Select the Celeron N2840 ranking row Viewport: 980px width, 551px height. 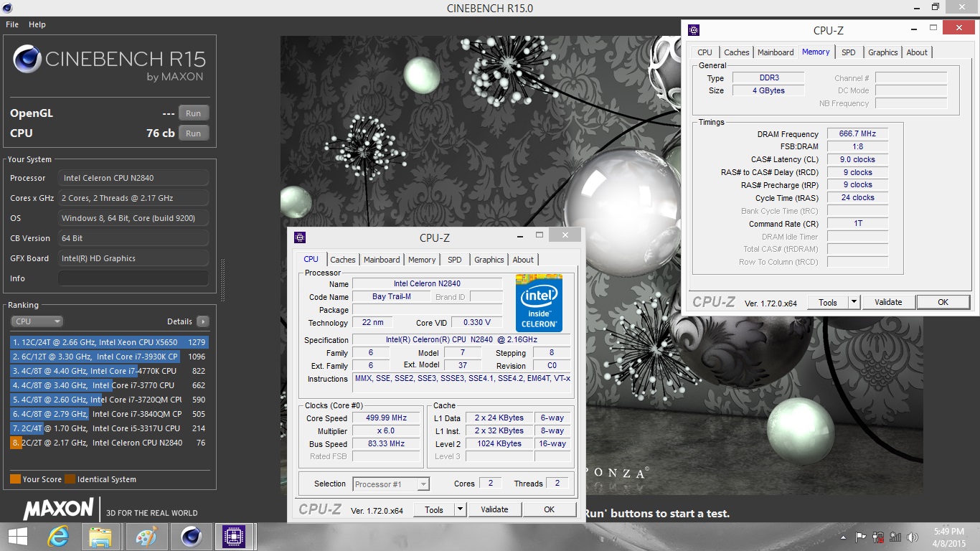pyautogui.click(x=108, y=443)
